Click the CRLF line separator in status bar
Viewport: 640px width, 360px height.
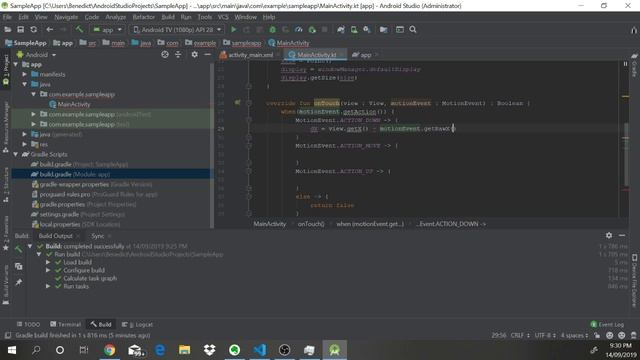520,336
